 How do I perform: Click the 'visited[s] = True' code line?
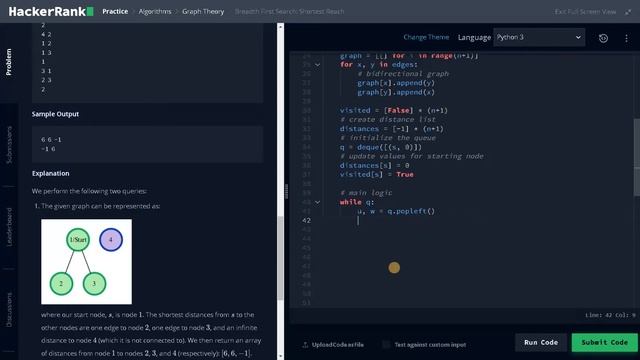coord(376,175)
